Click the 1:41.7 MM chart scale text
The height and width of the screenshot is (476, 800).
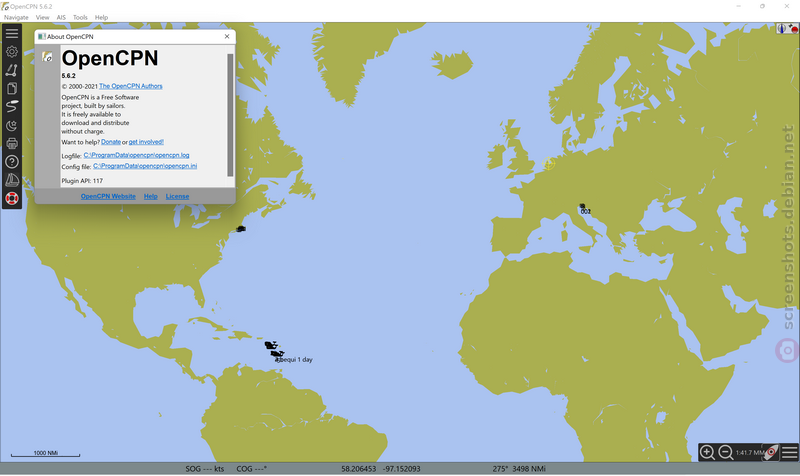click(749, 453)
